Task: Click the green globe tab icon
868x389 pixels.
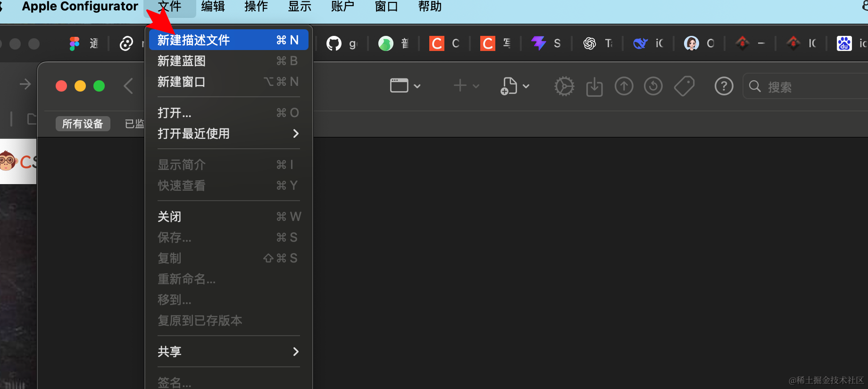Action: [x=386, y=44]
